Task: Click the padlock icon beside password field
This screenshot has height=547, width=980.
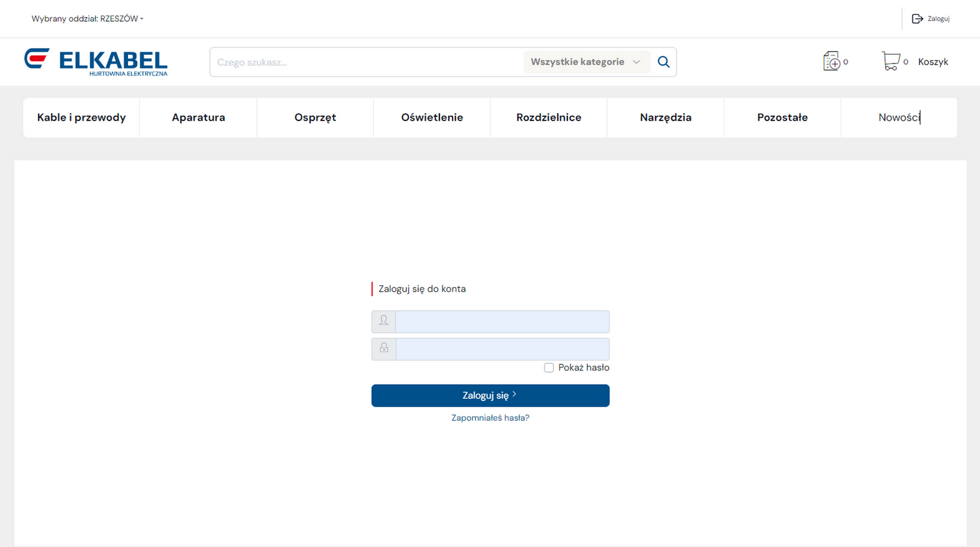Action: [x=384, y=348]
